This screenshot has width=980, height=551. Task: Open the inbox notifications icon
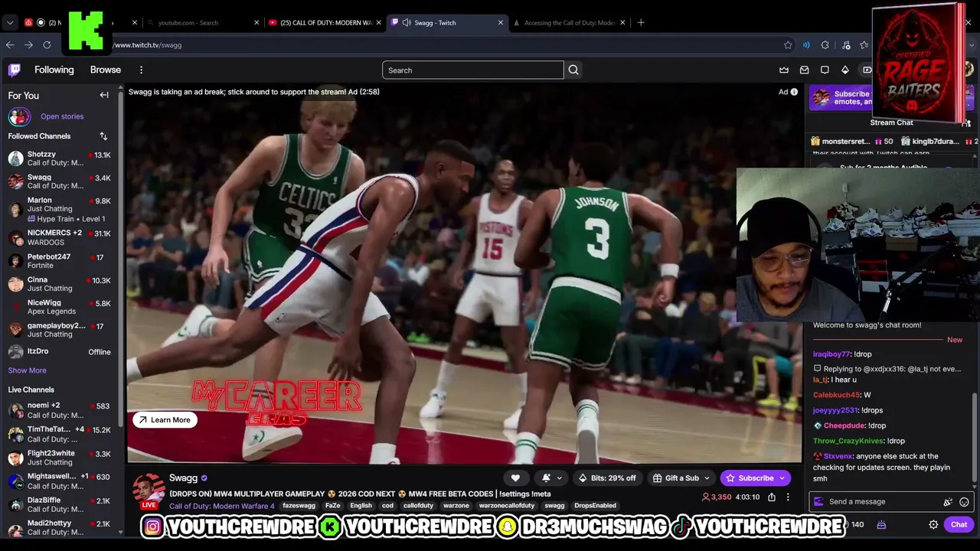point(804,70)
